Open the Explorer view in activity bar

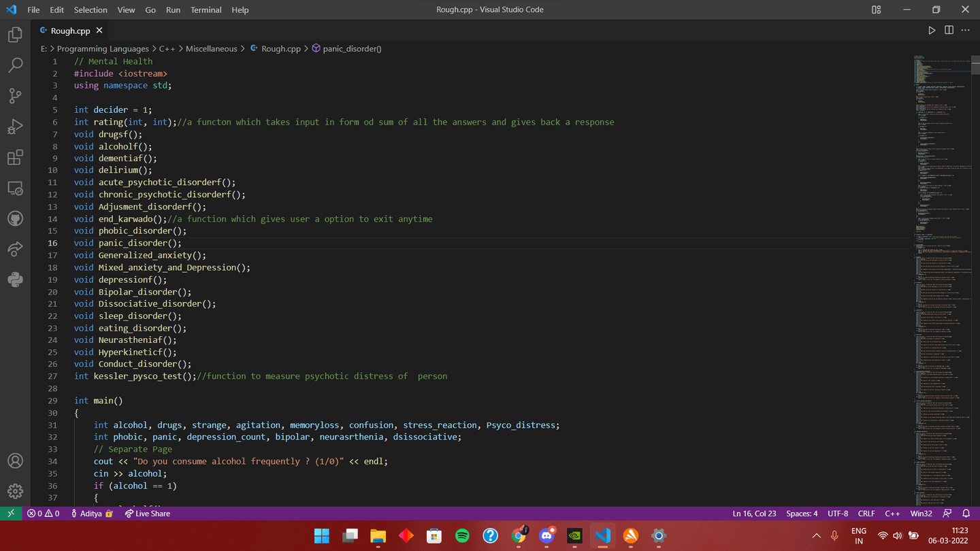15,35
